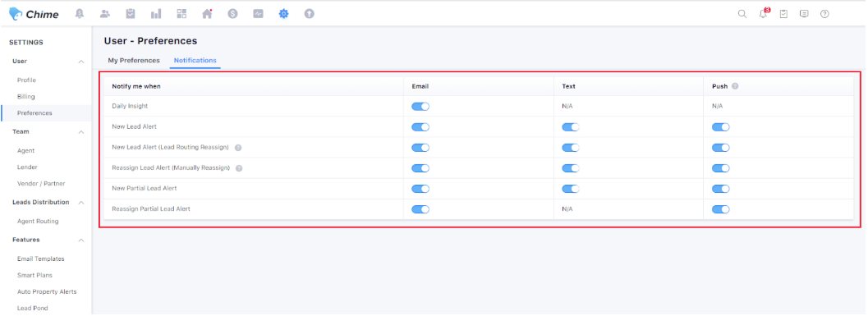Click the Email column header
Screen dimensions: 868x316
420,86
